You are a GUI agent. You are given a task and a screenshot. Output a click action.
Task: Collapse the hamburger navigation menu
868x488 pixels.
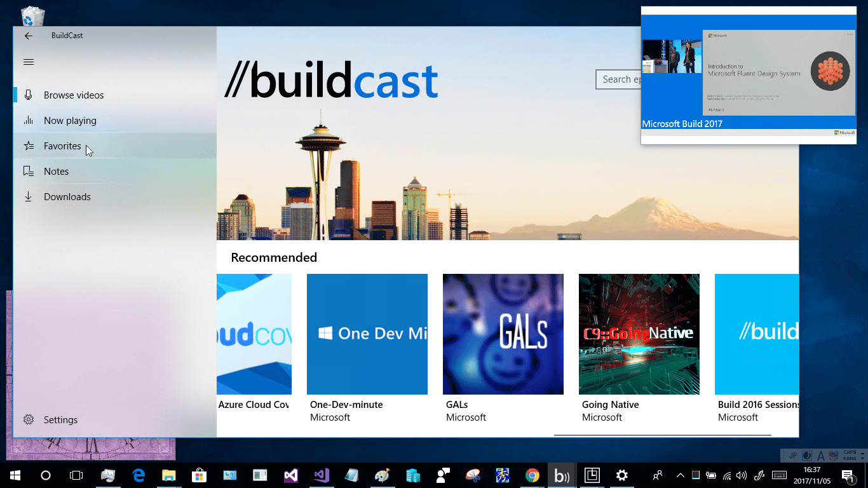(x=29, y=62)
